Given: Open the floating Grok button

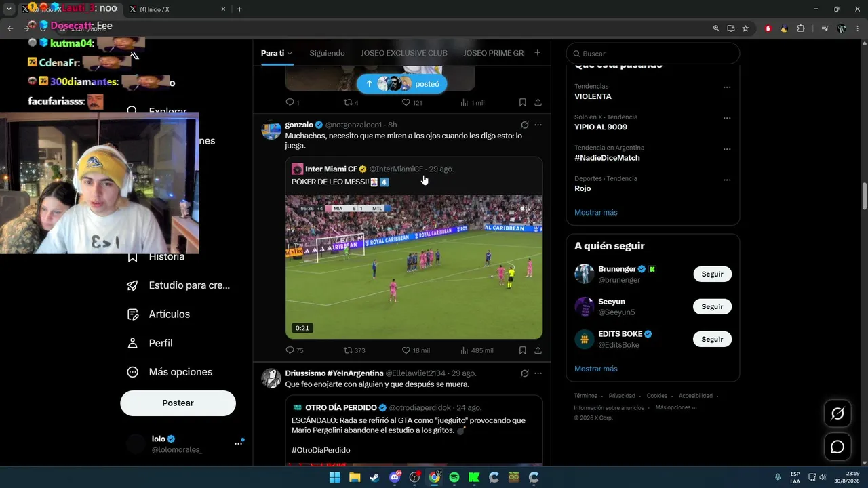Looking at the screenshot, I should click(837, 413).
